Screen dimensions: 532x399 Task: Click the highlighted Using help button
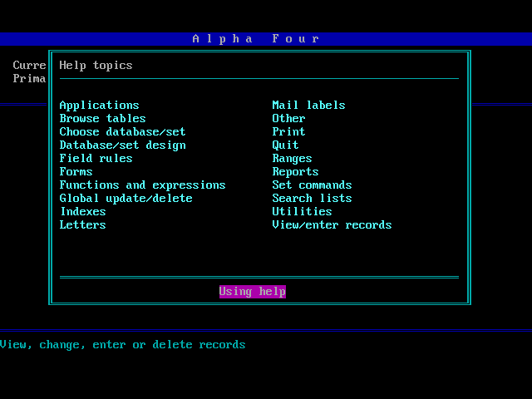pos(253,292)
